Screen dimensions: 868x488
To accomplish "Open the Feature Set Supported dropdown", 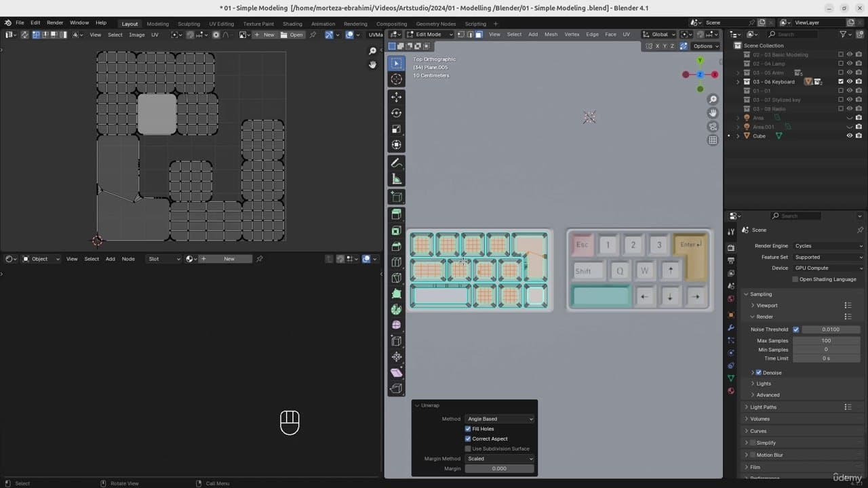I will click(828, 257).
